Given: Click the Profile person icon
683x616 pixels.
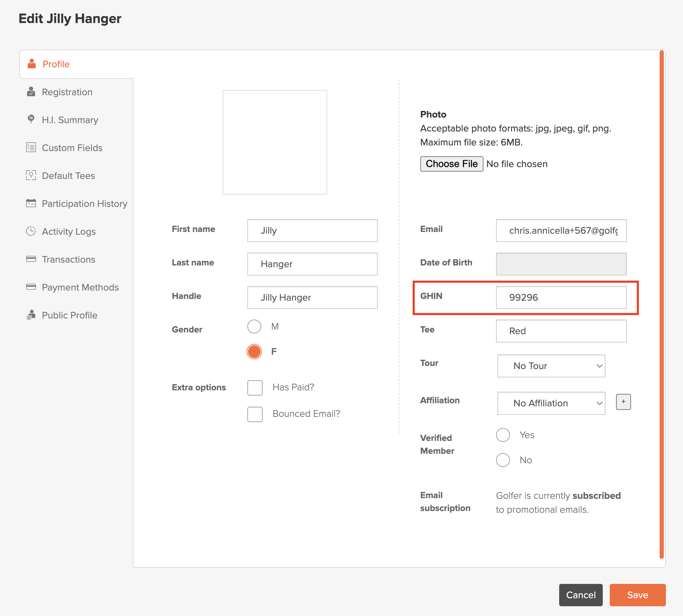Looking at the screenshot, I should coord(32,64).
